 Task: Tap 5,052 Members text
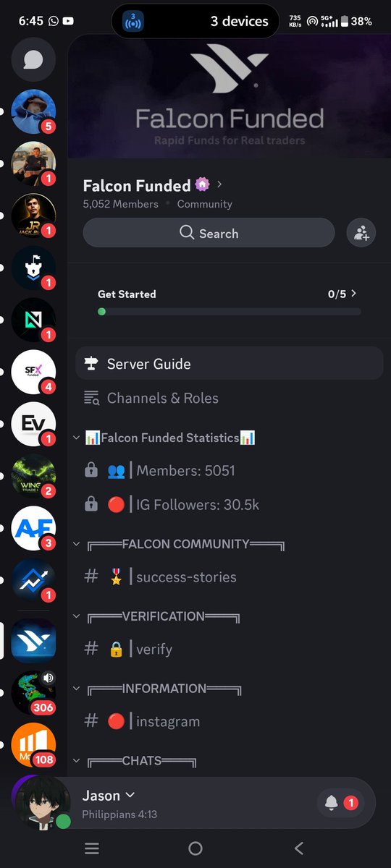point(120,204)
